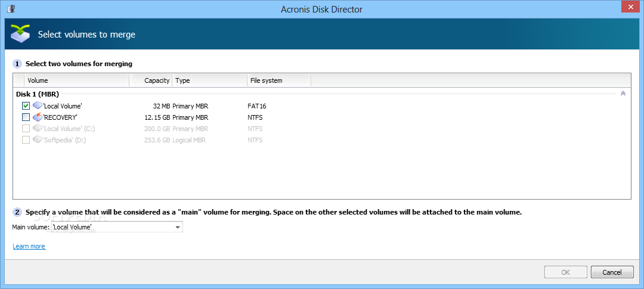The height and width of the screenshot is (289, 644).
Task: Click the 'Softpedia' (D:) checkbox
Action: click(x=26, y=140)
